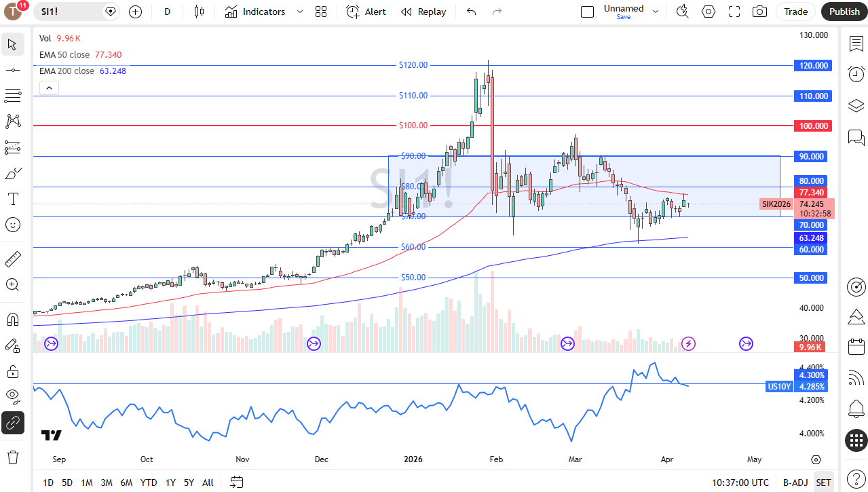Publish the chart idea

coord(844,12)
